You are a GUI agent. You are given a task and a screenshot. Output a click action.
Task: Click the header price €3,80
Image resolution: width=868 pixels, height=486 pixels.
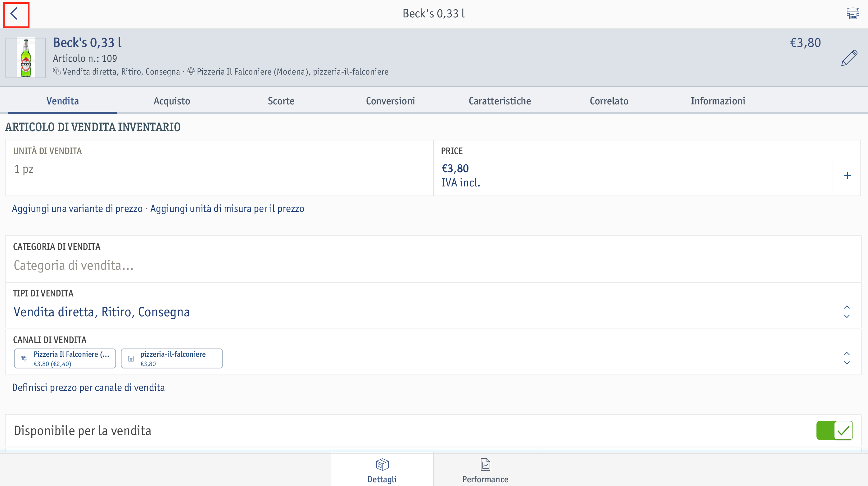pos(805,43)
